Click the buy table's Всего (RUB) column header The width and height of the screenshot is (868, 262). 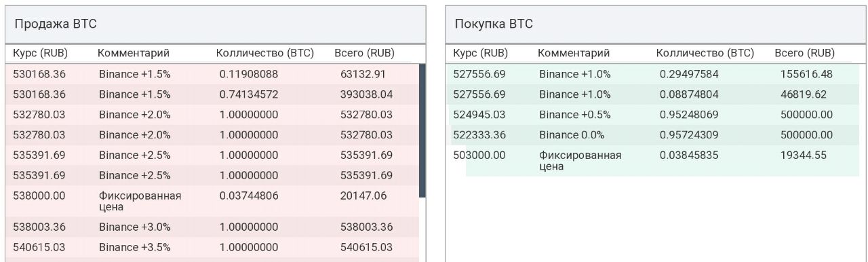[805, 53]
